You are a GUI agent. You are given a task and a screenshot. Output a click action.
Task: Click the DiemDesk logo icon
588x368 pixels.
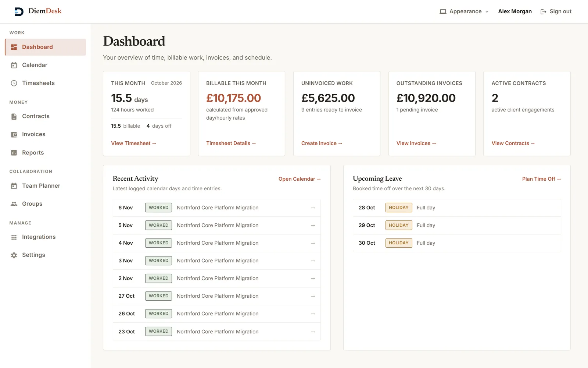click(19, 11)
